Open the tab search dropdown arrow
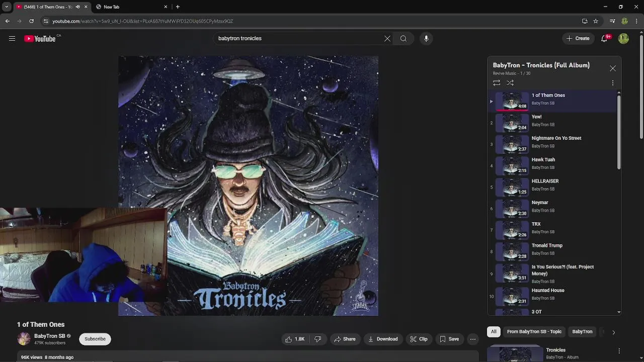Viewport: 644px width, 362px height. (x=6, y=7)
